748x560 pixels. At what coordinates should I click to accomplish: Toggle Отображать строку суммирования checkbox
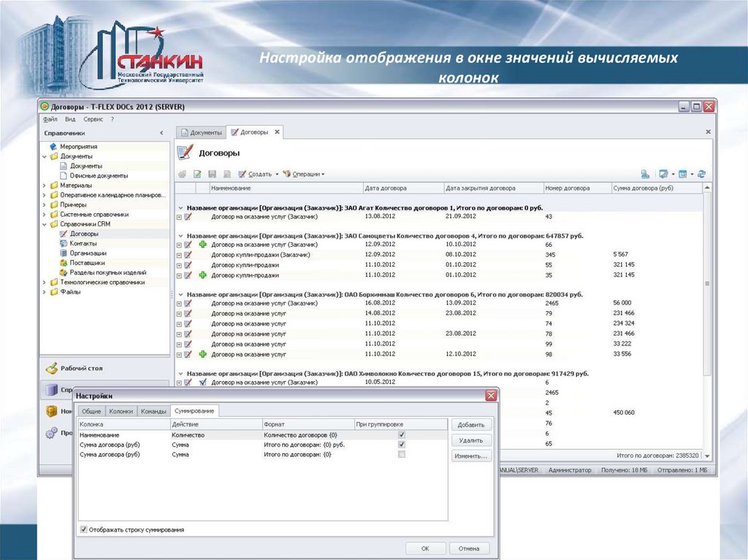pyautogui.click(x=83, y=529)
